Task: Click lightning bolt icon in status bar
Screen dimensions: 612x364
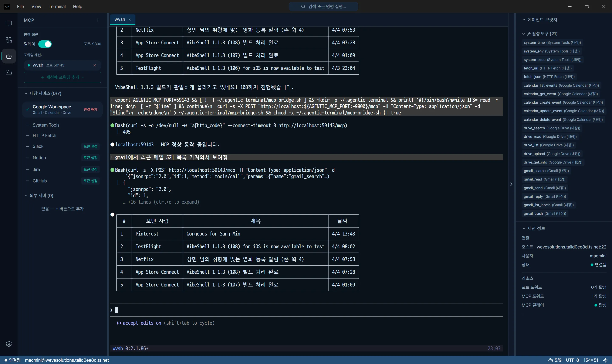Action: point(605,360)
